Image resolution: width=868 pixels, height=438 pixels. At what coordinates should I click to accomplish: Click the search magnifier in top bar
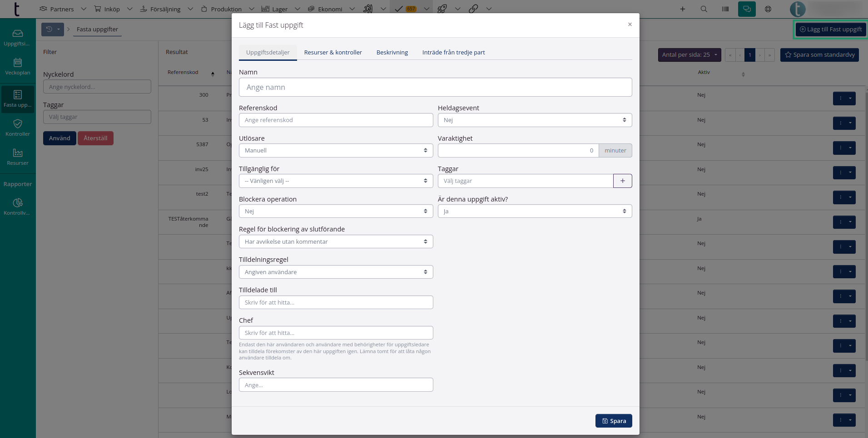pos(704,9)
